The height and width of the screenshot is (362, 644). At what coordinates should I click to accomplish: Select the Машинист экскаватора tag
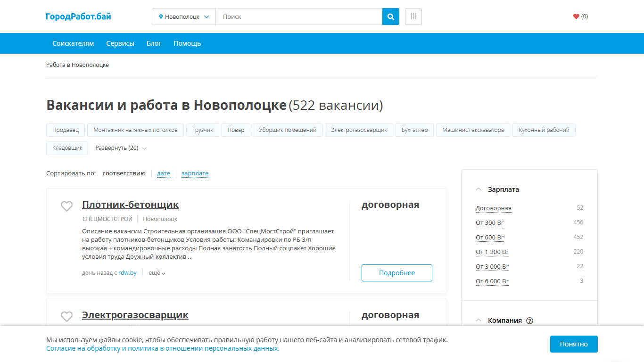click(x=473, y=130)
